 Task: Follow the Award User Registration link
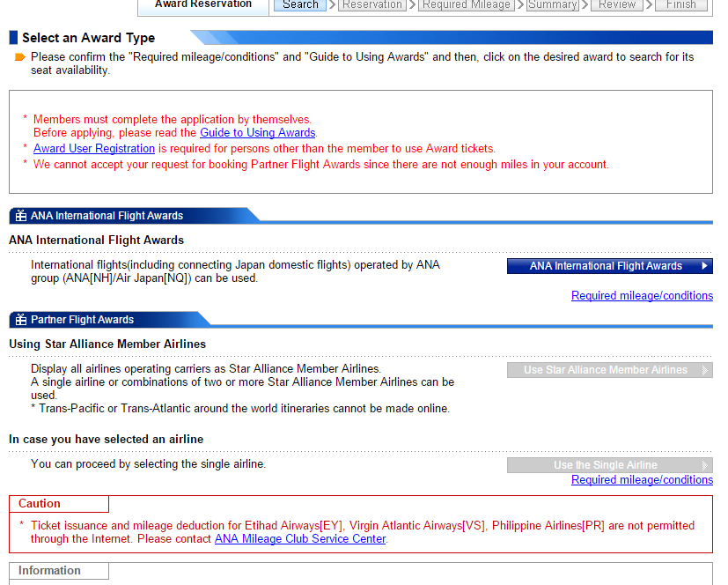click(x=94, y=149)
